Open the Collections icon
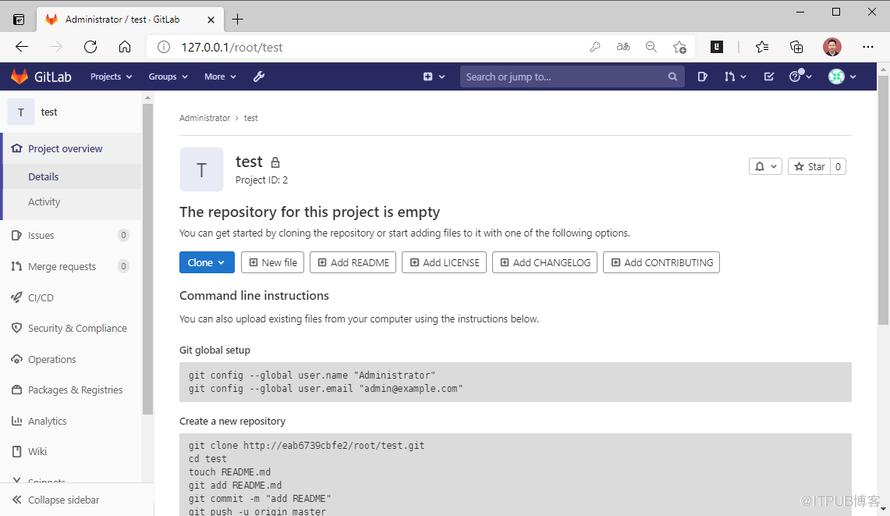This screenshot has height=516, width=890. click(796, 47)
